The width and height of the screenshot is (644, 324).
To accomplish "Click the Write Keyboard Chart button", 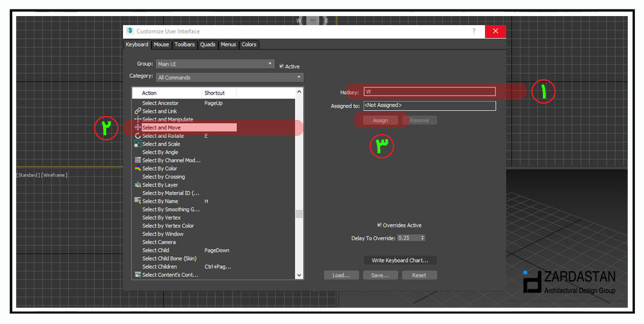I will (400, 260).
